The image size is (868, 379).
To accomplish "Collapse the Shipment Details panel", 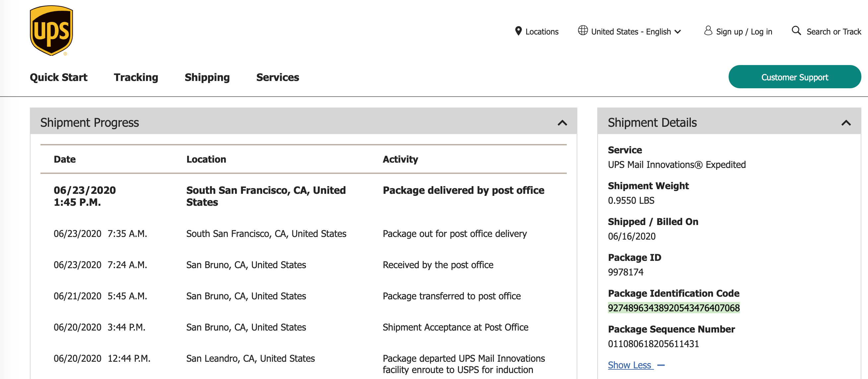I will click(x=846, y=123).
